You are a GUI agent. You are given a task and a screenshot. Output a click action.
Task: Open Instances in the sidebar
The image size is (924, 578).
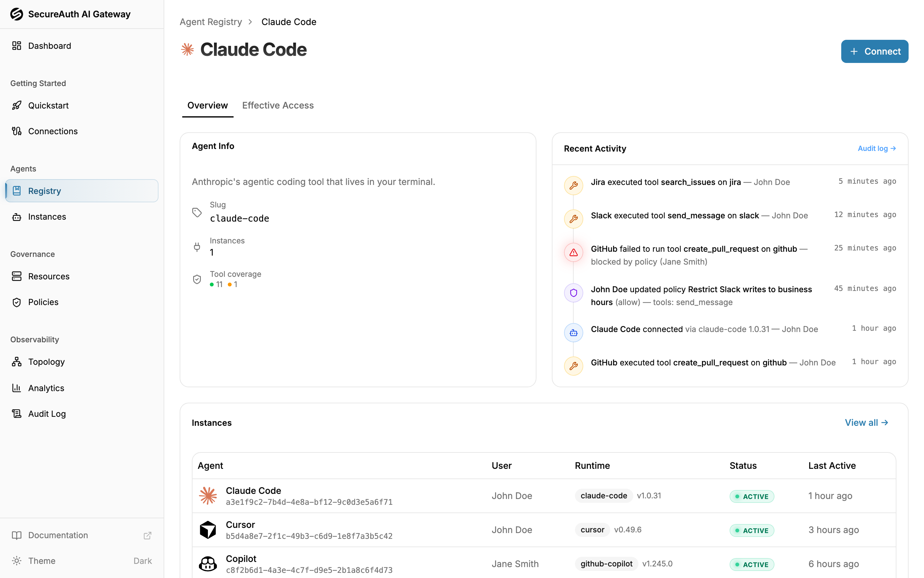click(82, 217)
